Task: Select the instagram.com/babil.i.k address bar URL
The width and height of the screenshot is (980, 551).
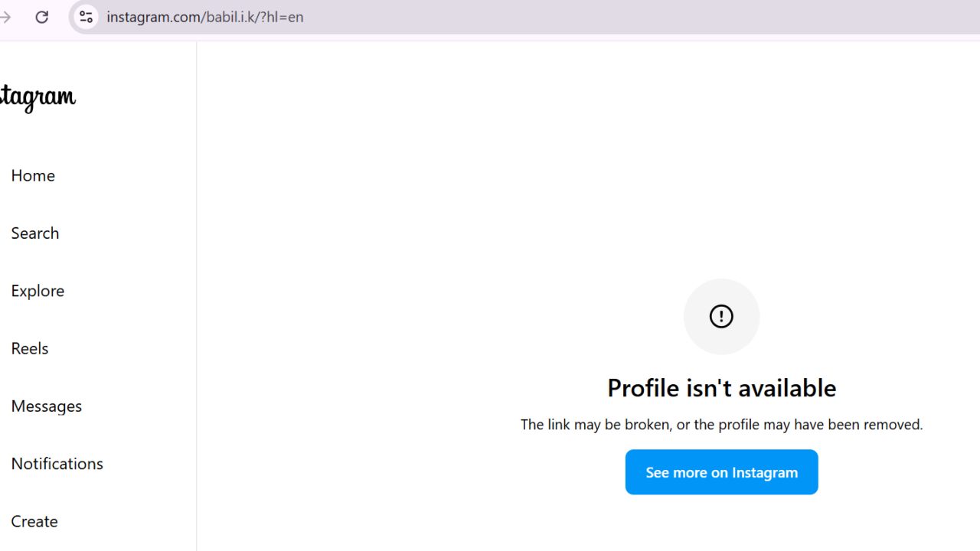Action: [x=205, y=17]
